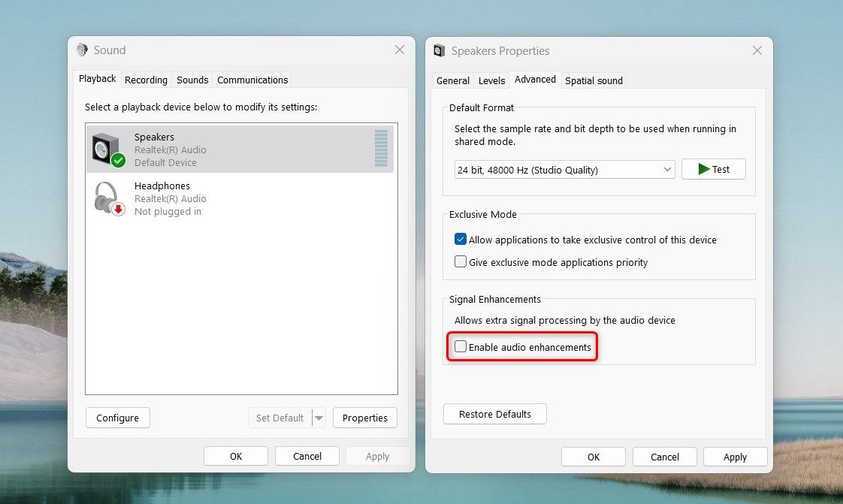Viewport: 843px width, 504px height.
Task: Click the Headphones device icon
Action: point(107,198)
